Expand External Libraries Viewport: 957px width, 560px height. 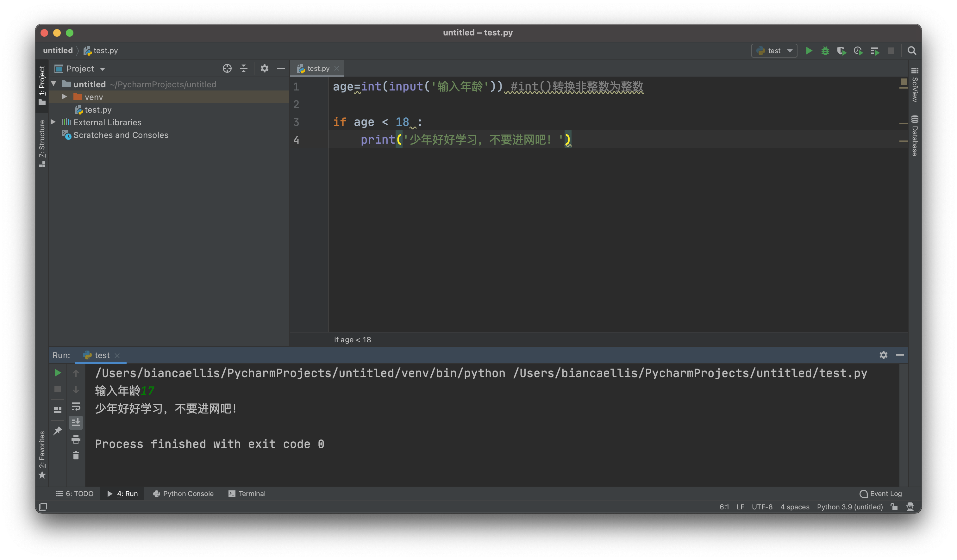[x=53, y=122]
